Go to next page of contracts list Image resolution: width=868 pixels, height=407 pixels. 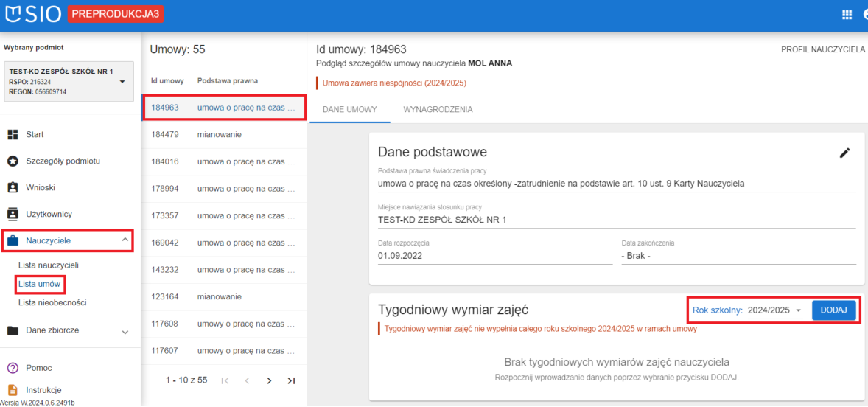269,380
